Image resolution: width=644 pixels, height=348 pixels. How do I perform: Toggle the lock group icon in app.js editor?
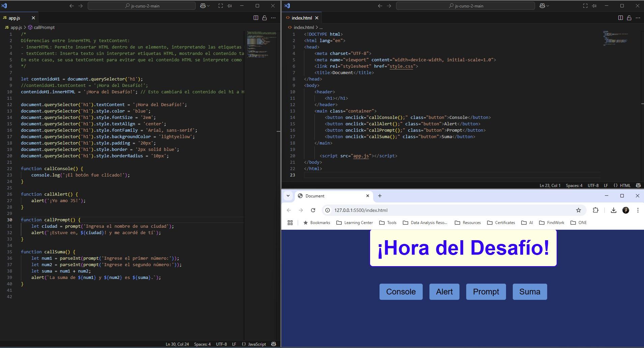point(264,18)
